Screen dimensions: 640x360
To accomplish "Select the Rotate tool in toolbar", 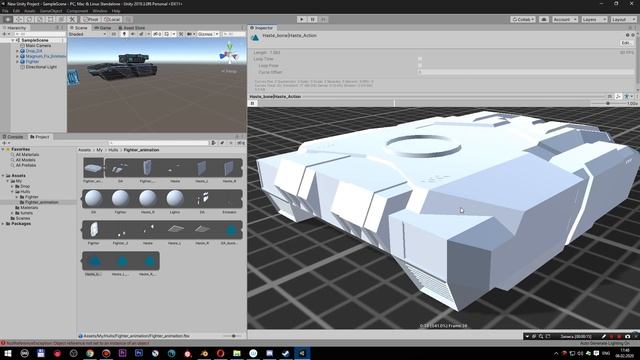I will pos(29,19).
